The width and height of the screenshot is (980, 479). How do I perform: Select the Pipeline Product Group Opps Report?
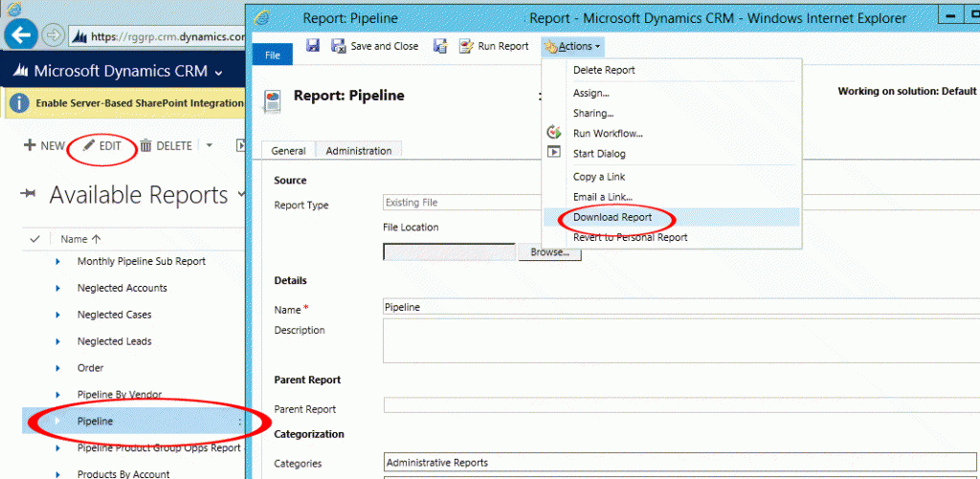(159, 447)
